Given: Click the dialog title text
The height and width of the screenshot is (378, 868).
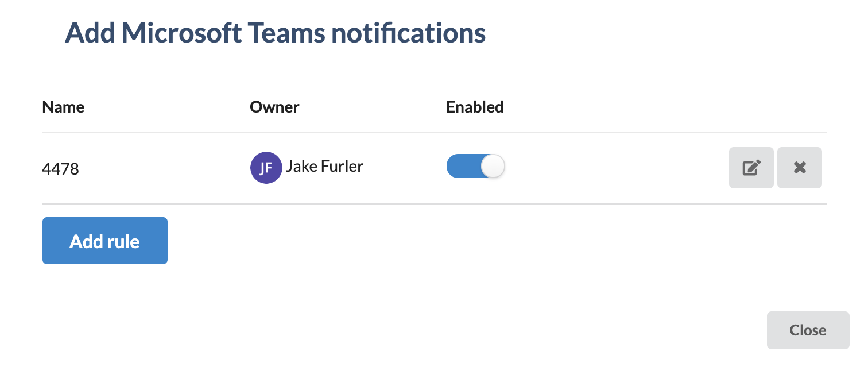Looking at the screenshot, I should tap(276, 33).
